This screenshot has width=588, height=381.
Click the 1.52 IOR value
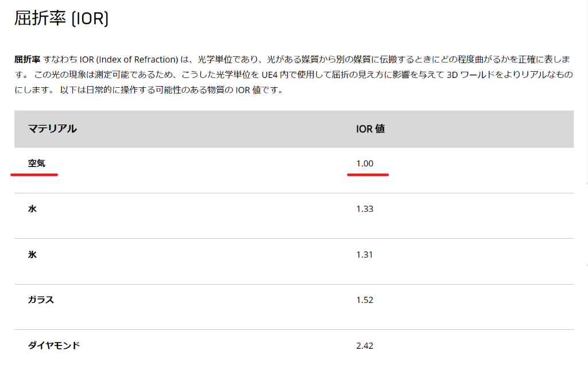[365, 300]
